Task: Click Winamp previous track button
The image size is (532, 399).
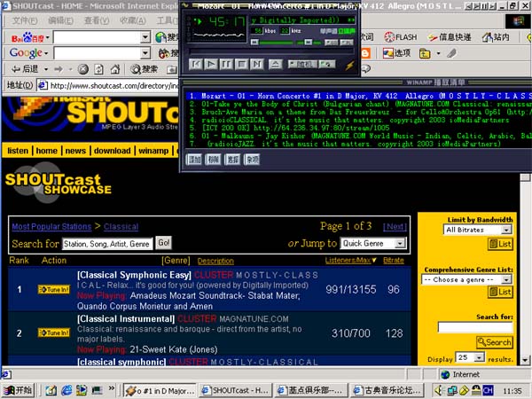Action: [196, 64]
